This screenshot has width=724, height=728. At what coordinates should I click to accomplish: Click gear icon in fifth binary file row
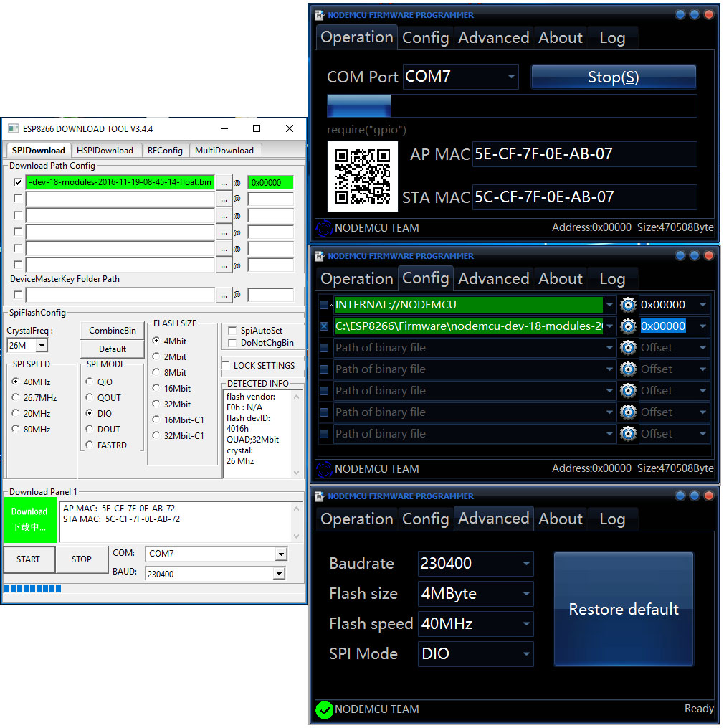(628, 391)
